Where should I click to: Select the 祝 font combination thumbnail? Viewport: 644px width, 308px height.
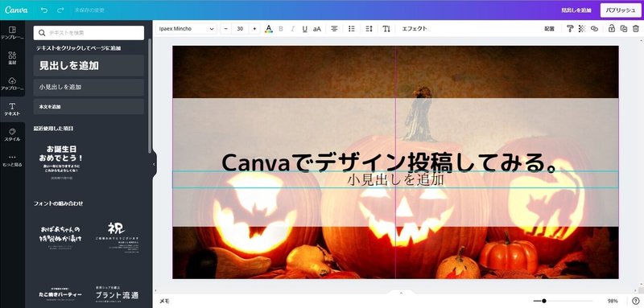[117, 237]
